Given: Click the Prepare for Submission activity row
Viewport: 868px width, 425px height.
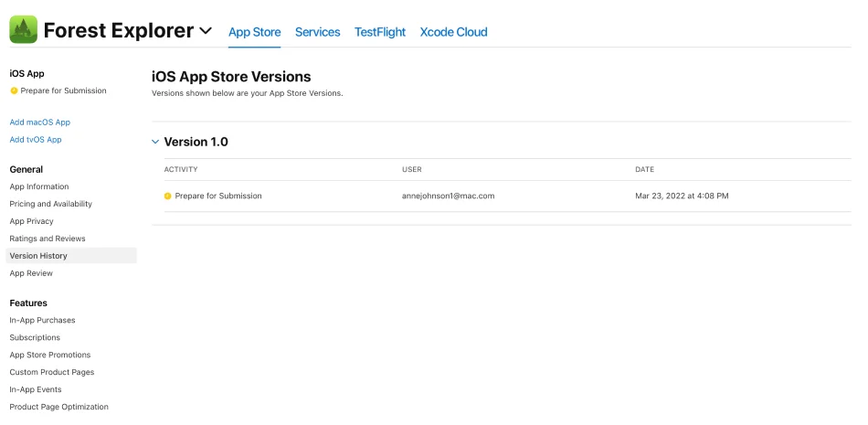Looking at the screenshot, I should pyautogui.click(x=508, y=197).
